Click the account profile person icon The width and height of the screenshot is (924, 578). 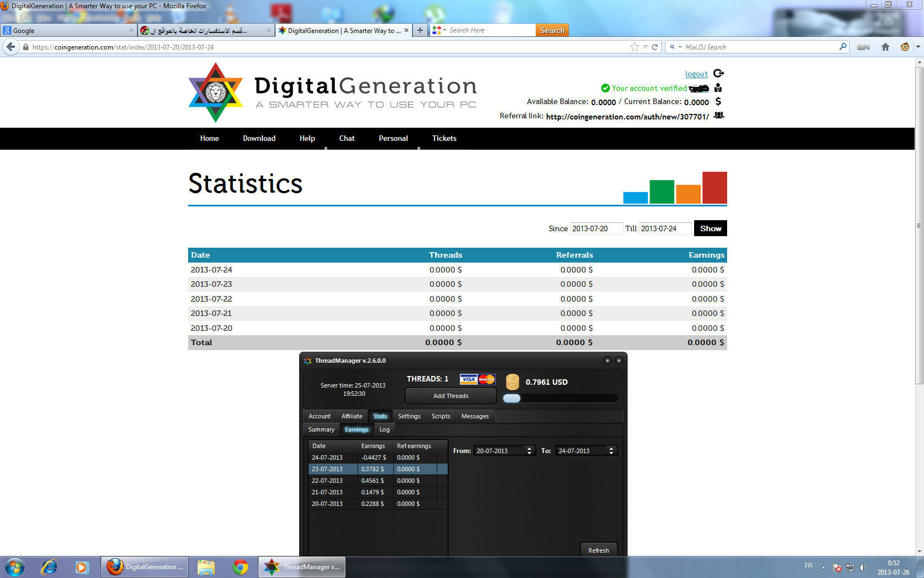718,88
